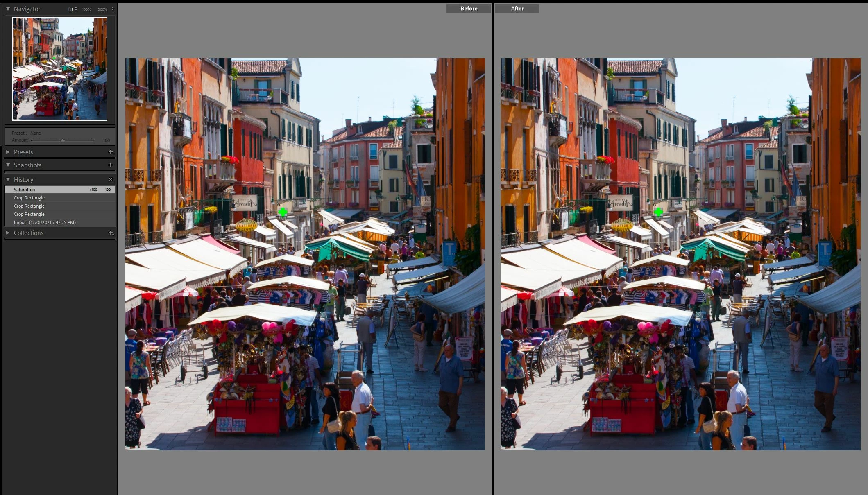Click the Collections plus icon
The image size is (868, 495).
(x=111, y=233)
